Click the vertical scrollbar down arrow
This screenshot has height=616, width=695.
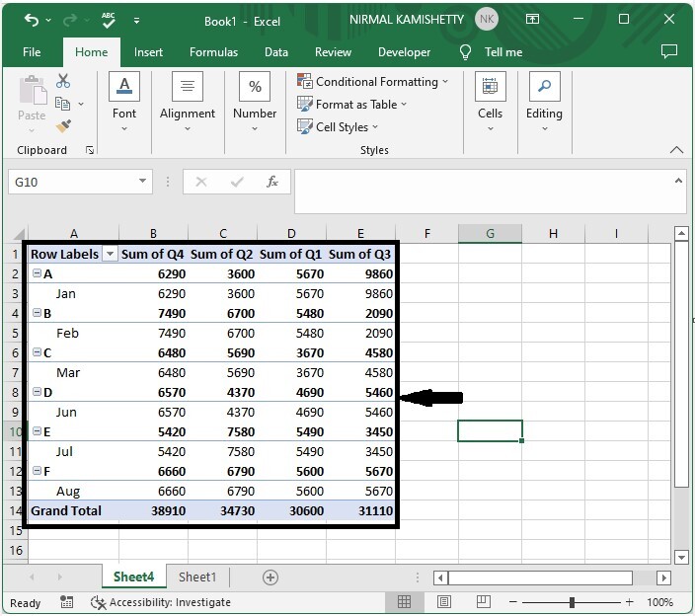click(681, 557)
